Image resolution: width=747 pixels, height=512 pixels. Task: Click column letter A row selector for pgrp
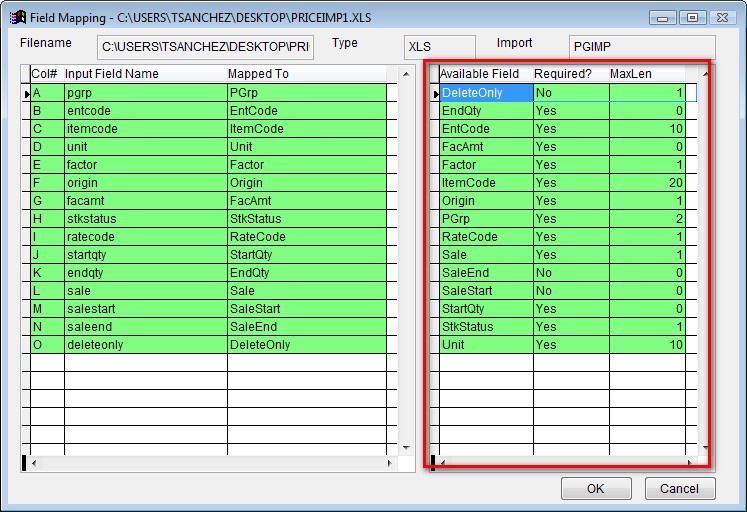[x=47, y=93]
